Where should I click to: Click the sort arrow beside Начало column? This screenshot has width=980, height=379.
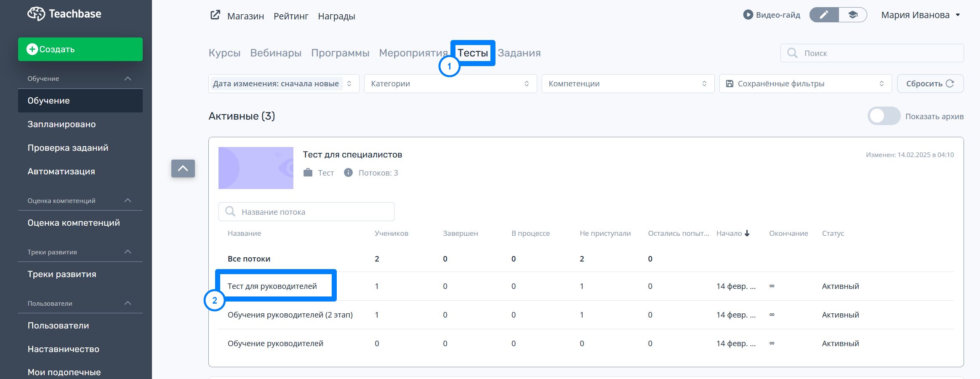747,233
